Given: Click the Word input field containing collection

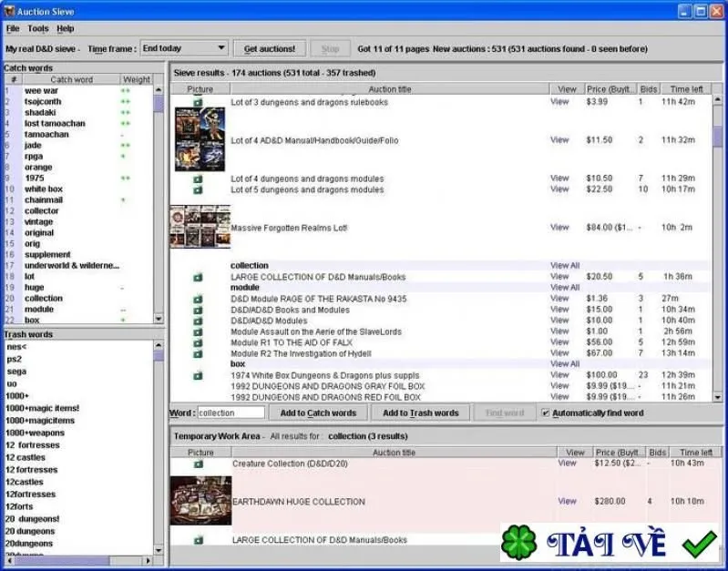Looking at the screenshot, I should pyautogui.click(x=231, y=413).
